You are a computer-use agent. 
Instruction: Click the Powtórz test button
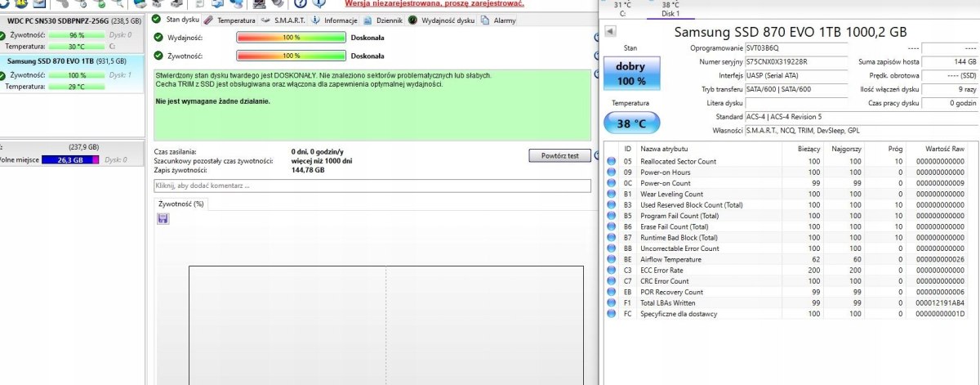click(560, 155)
